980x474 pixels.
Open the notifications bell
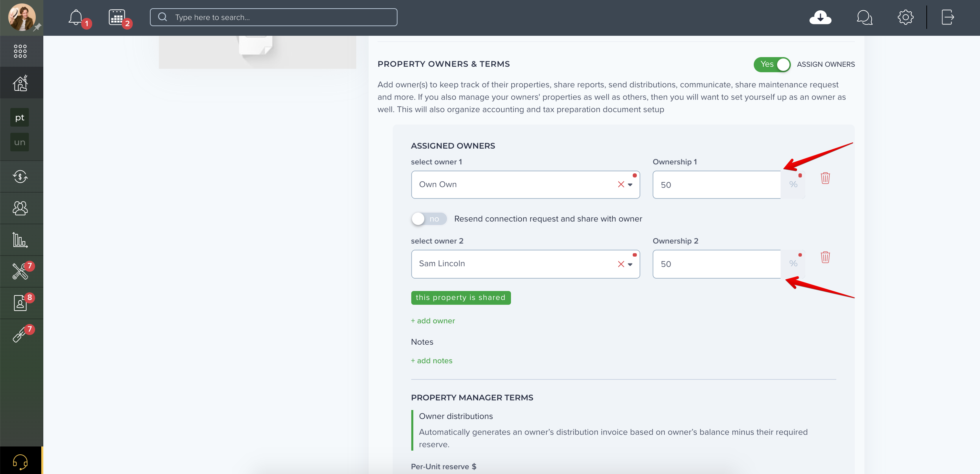tap(76, 17)
